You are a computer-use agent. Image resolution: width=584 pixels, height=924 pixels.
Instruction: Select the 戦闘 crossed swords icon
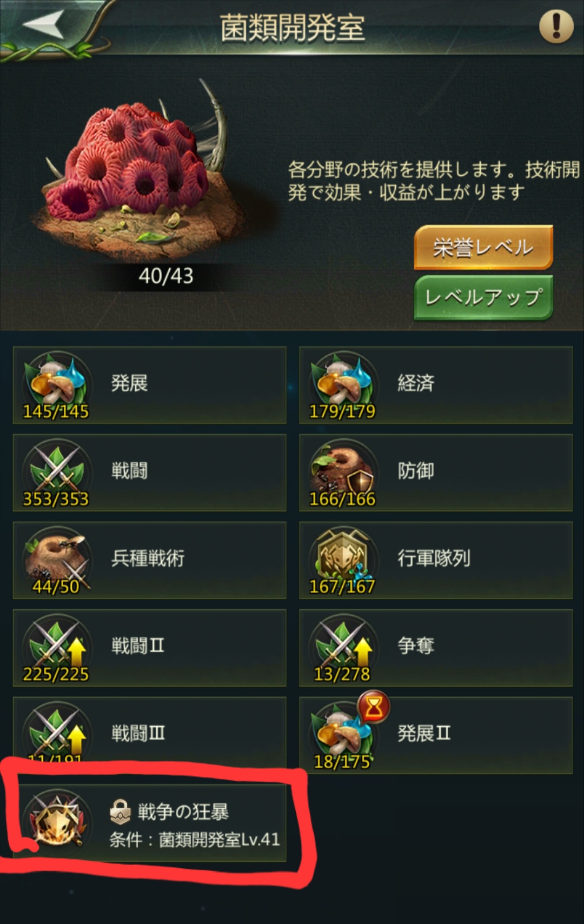point(55,469)
